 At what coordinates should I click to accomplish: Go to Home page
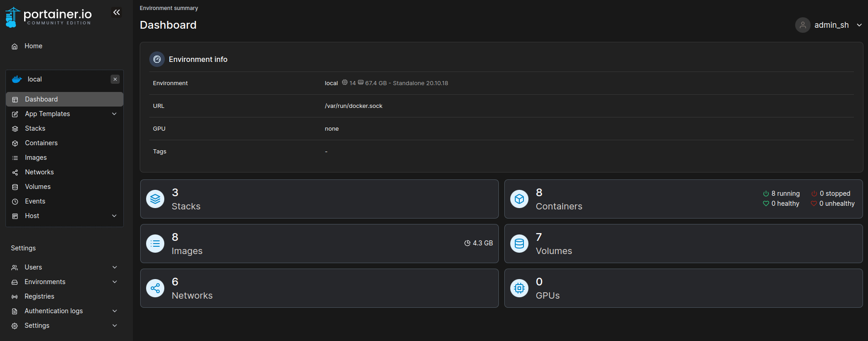pyautogui.click(x=33, y=46)
